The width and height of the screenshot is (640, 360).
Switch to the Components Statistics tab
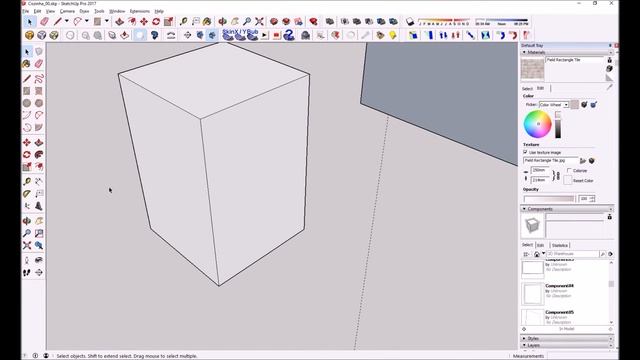click(560, 245)
